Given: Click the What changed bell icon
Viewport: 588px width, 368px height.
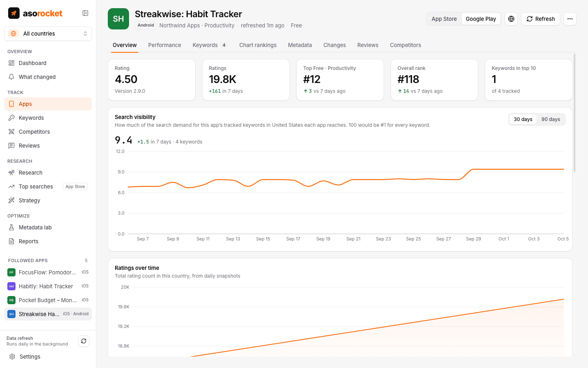Looking at the screenshot, I should point(11,77).
